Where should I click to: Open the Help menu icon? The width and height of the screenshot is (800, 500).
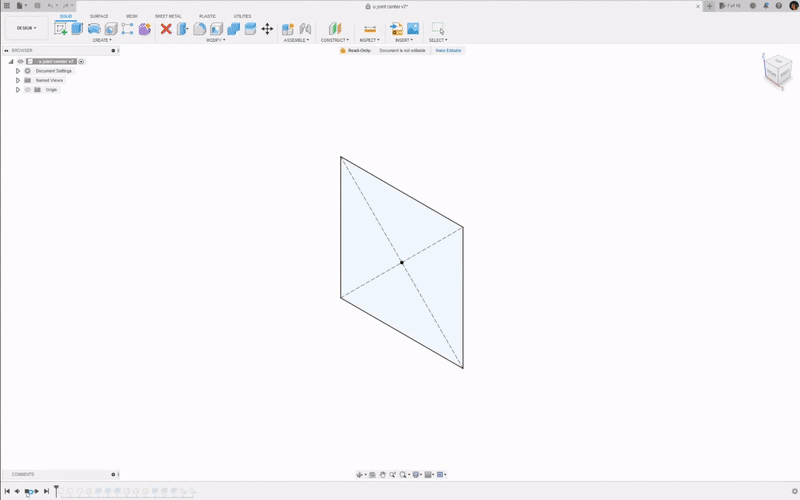[779, 6]
